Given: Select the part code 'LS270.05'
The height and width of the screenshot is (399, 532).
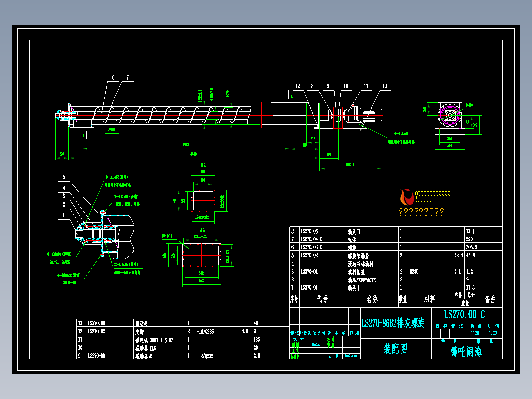Looking at the screenshot, I should point(309,231).
